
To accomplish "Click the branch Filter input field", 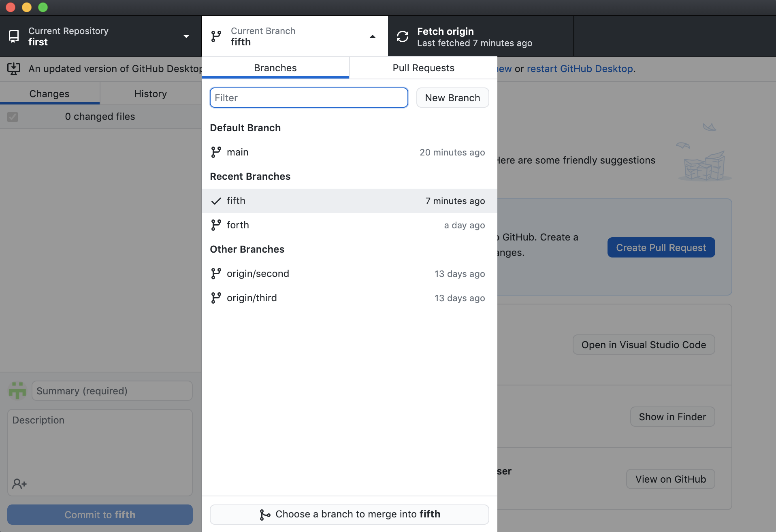I will pyautogui.click(x=309, y=98).
